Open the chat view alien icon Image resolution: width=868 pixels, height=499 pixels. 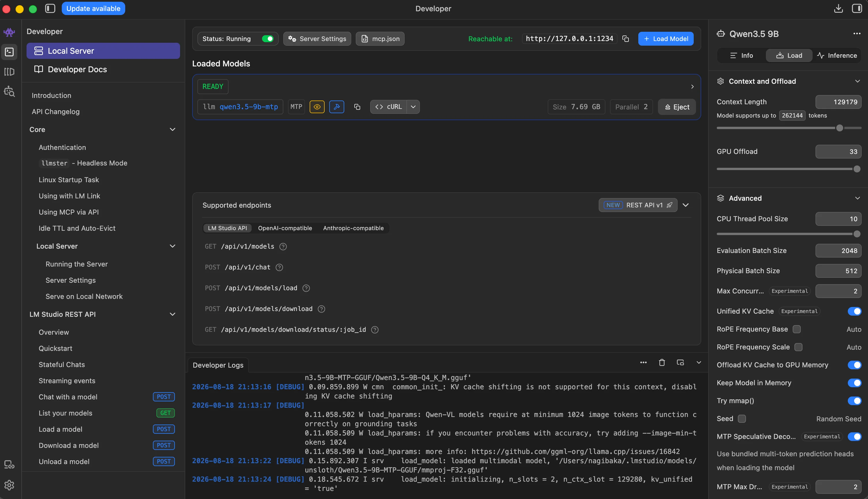point(9,32)
